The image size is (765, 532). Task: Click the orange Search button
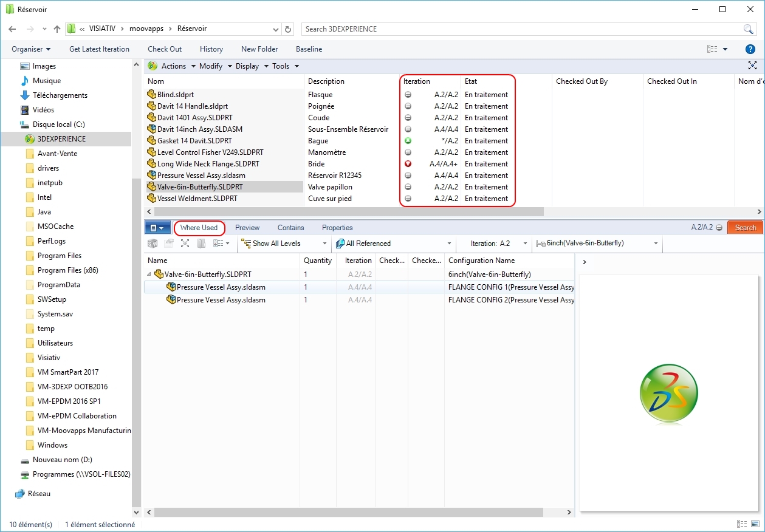(x=745, y=228)
